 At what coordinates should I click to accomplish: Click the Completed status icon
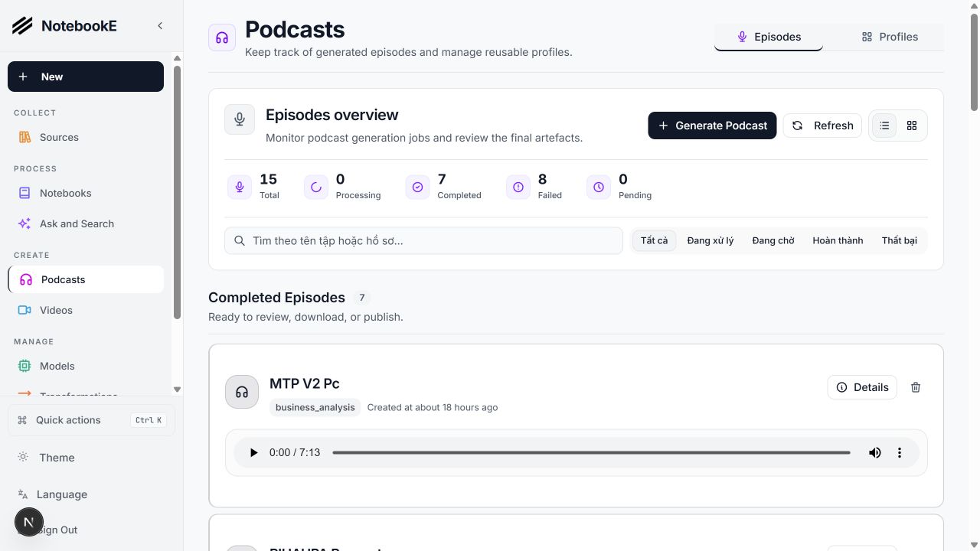pyautogui.click(x=417, y=187)
